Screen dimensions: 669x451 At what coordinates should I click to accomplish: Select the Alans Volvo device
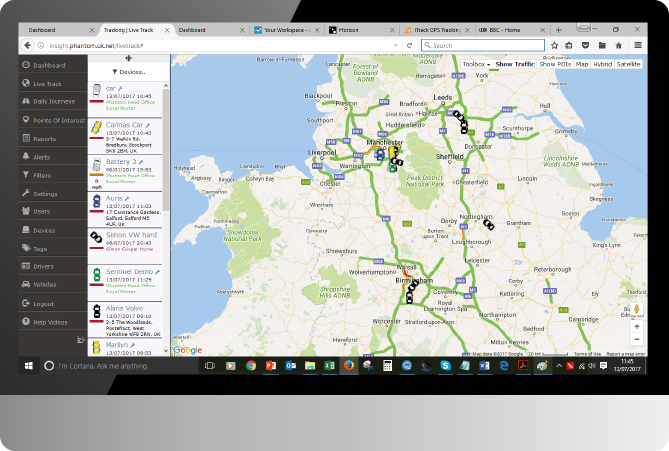(126, 320)
